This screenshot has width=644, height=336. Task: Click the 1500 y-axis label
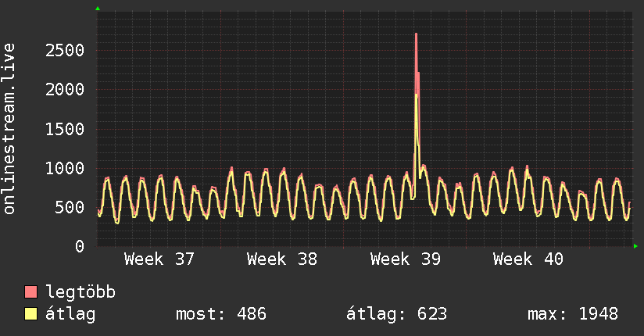[x=65, y=130]
